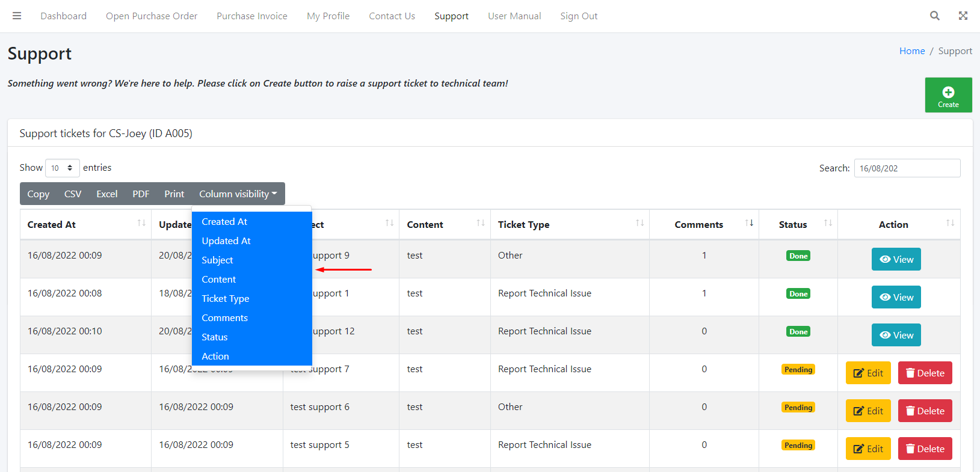Image resolution: width=980 pixels, height=472 pixels.
Task: Sort by Ticket Type column arrows
Action: coord(639,224)
